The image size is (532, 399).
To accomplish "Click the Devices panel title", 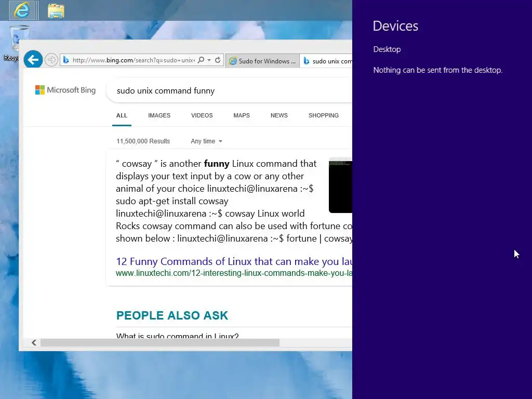I will 395,26.
